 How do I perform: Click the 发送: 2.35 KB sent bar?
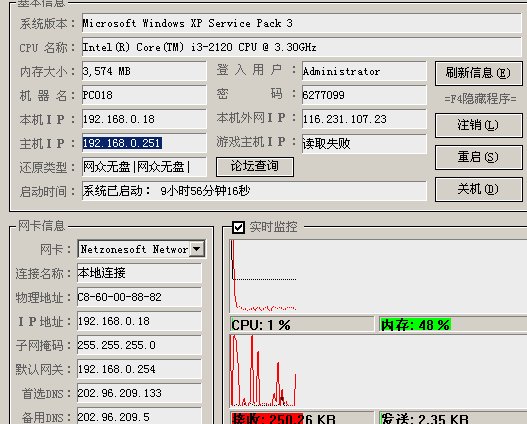453,418
